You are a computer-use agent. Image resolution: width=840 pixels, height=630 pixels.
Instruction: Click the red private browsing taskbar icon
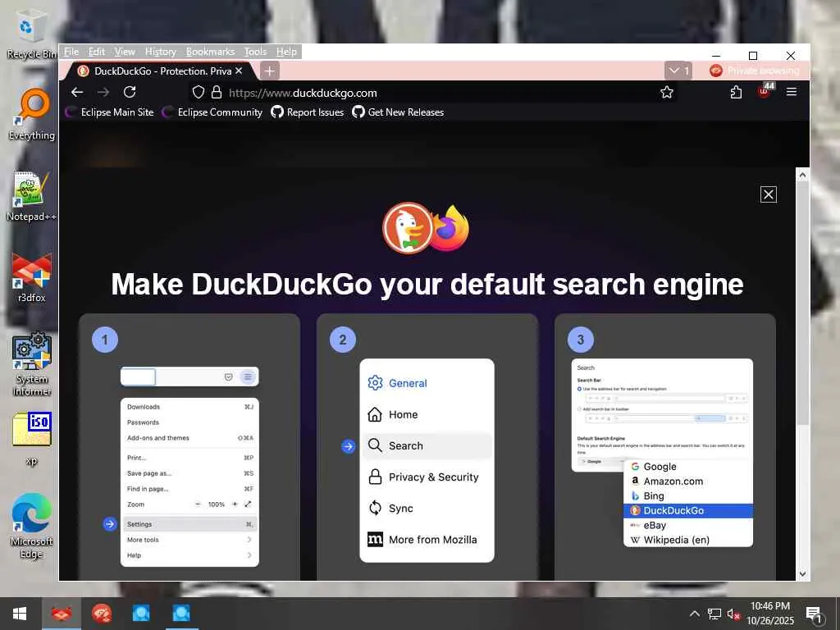[x=101, y=614]
